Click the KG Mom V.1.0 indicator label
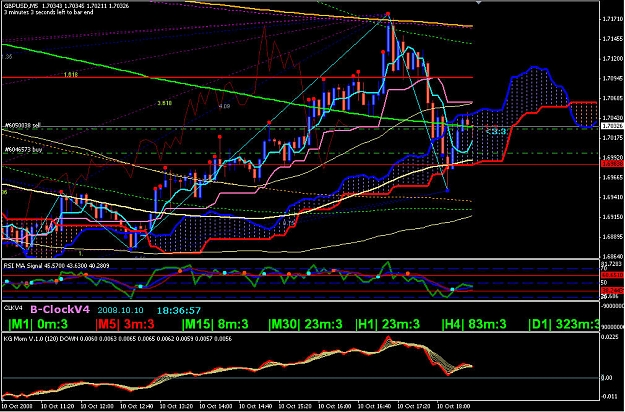 pos(118,339)
